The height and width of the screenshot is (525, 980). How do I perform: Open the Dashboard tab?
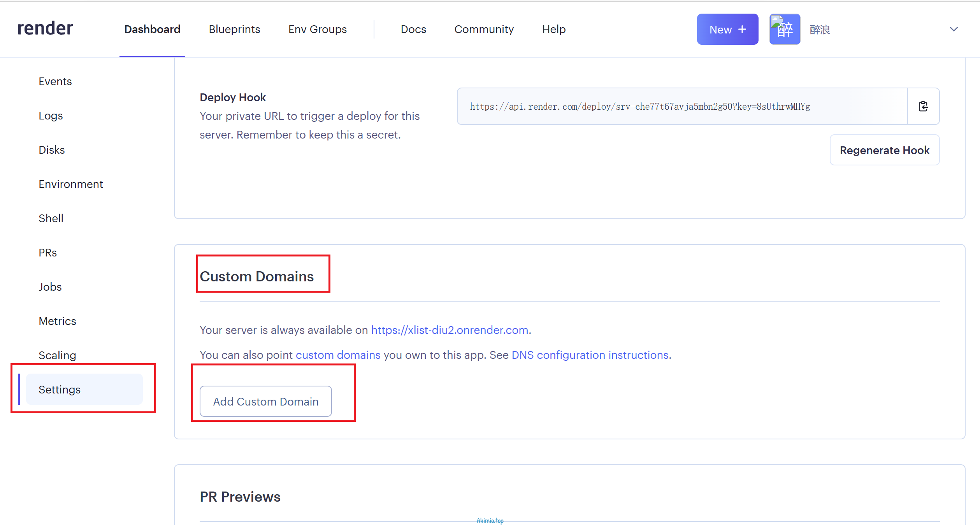click(152, 29)
